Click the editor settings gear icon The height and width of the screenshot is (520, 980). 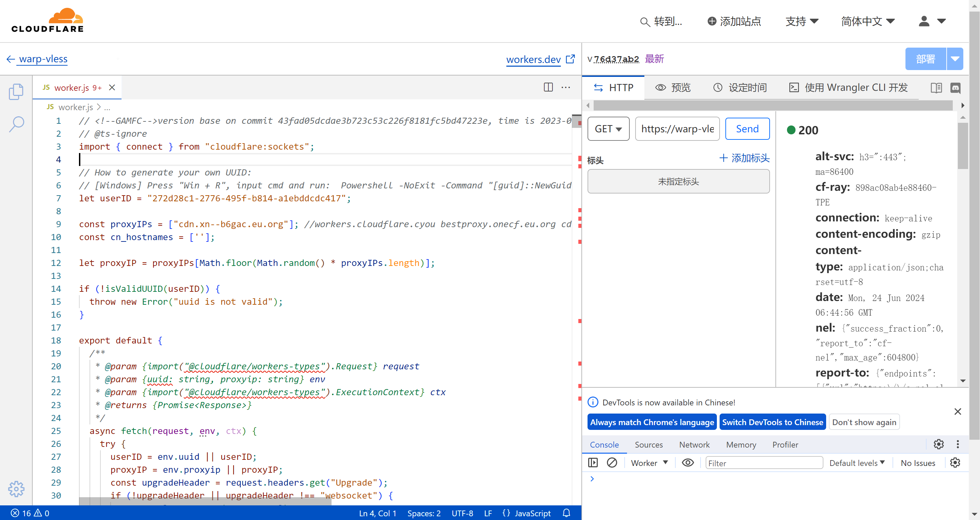tap(16, 489)
